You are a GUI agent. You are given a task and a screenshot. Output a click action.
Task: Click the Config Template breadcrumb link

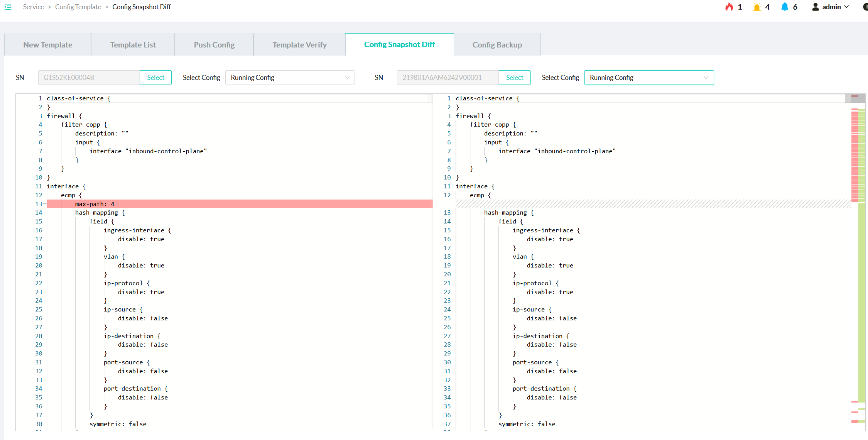78,7
